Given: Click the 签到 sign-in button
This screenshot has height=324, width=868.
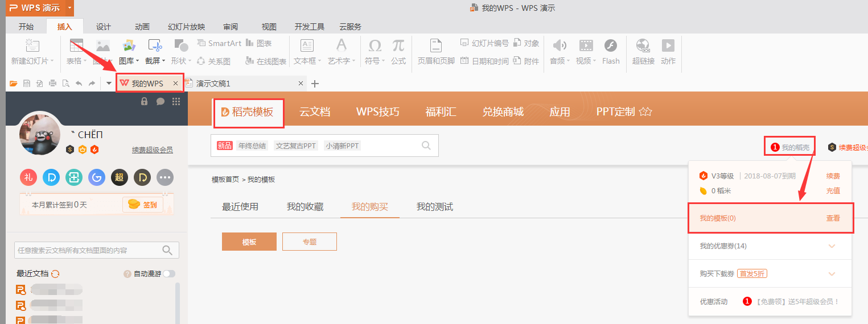Looking at the screenshot, I should (x=143, y=205).
